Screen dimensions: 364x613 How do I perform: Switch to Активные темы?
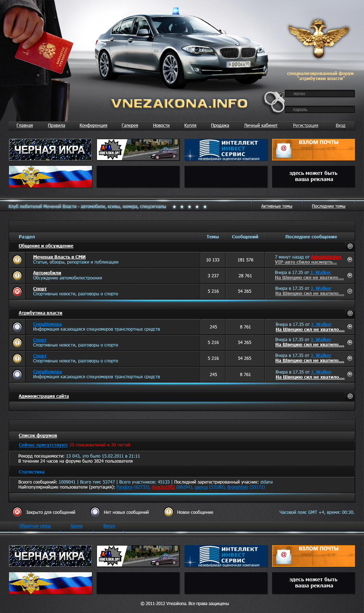point(277,206)
